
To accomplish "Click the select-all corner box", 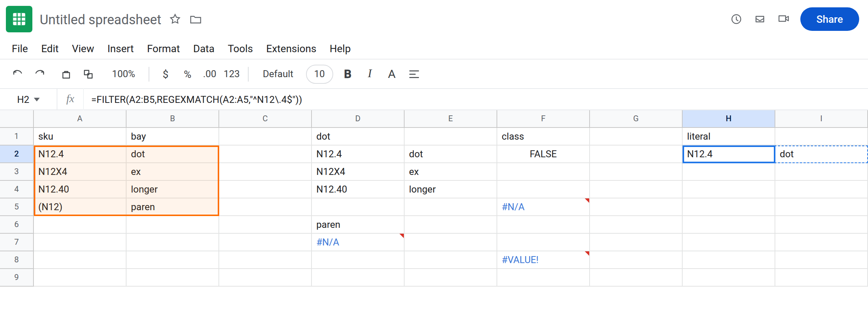I will [17, 119].
